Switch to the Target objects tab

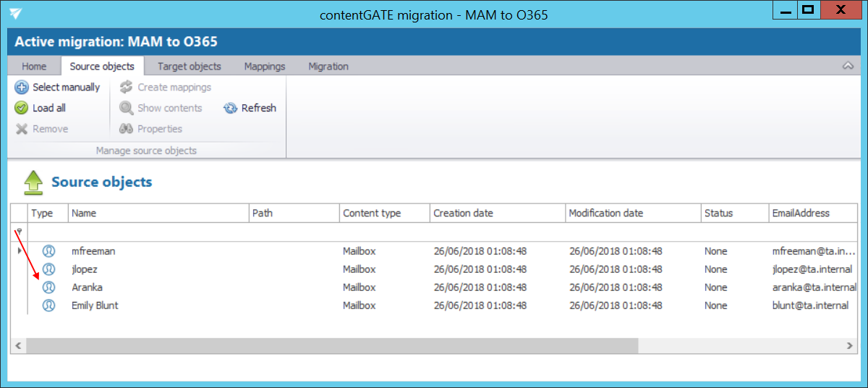pyautogui.click(x=190, y=67)
